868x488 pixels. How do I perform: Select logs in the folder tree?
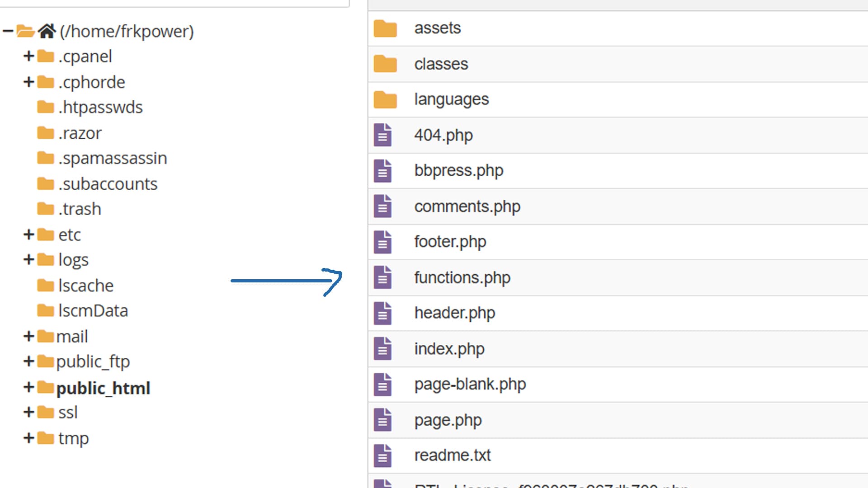(73, 260)
